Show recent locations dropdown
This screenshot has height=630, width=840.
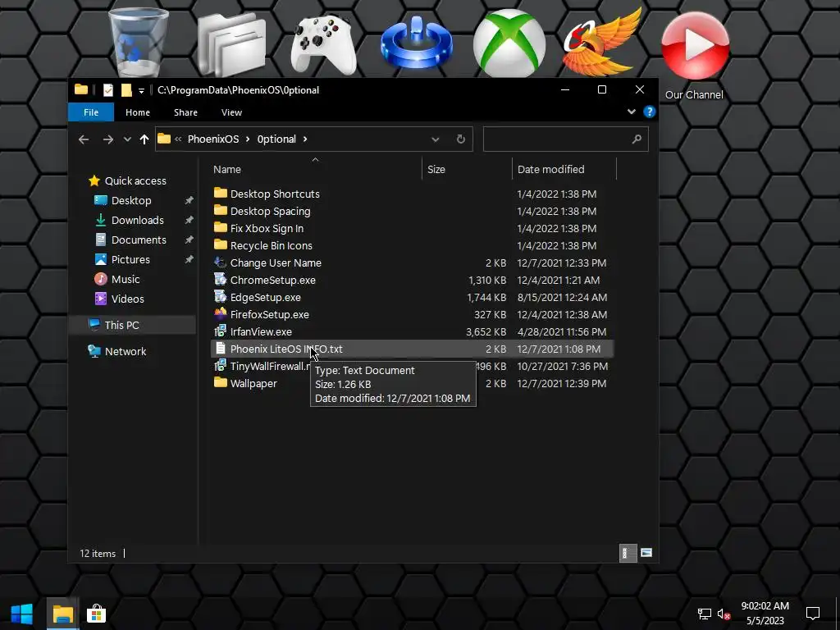(127, 139)
